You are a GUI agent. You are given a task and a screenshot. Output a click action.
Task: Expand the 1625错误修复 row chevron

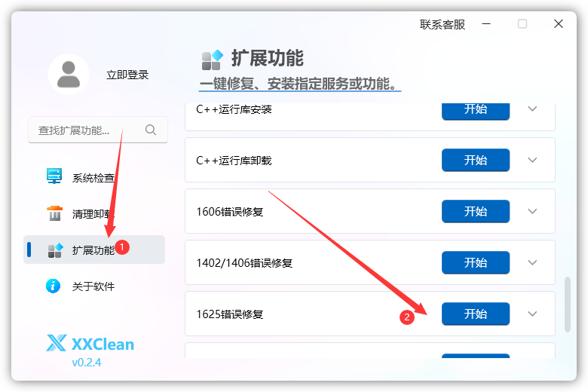[x=532, y=314]
